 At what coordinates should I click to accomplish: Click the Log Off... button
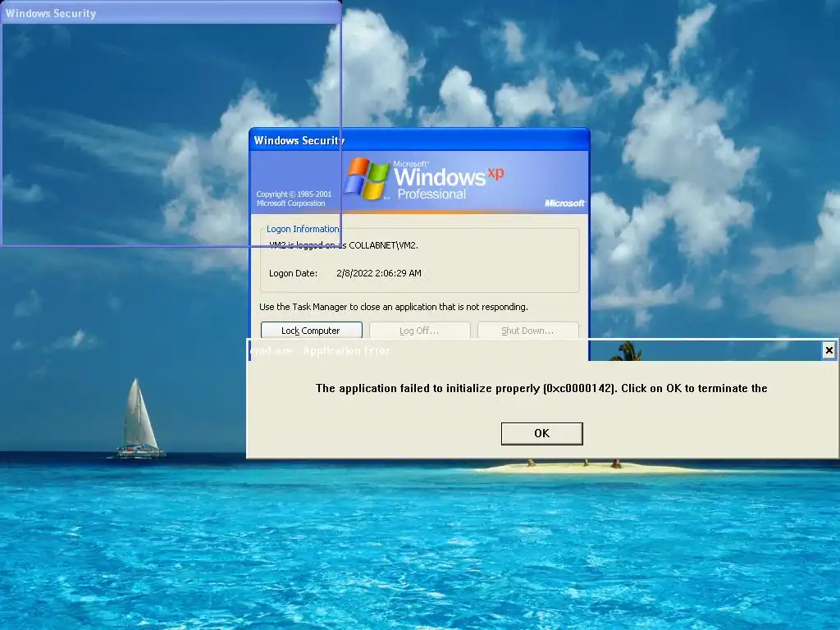pyautogui.click(x=419, y=330)
